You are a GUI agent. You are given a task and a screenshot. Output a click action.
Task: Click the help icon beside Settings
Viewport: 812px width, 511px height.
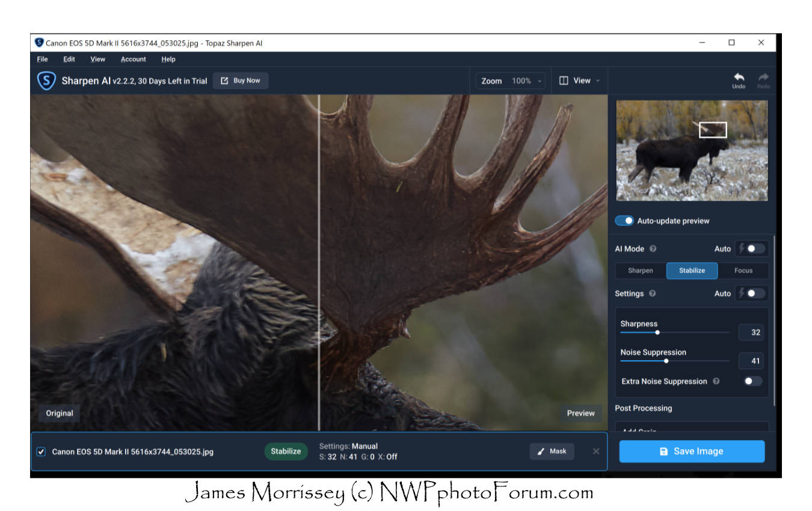pyautogui.click(x=653, y=293)
